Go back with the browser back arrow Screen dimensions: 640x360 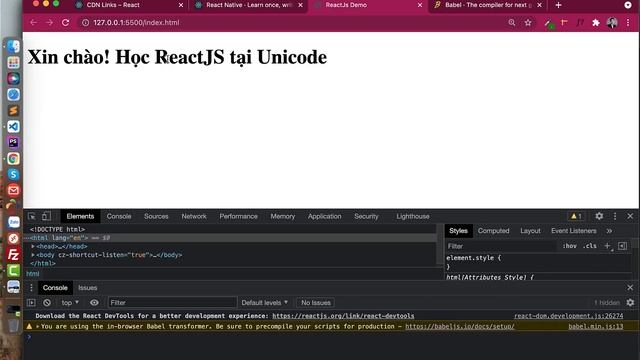[x=33, y=22]
